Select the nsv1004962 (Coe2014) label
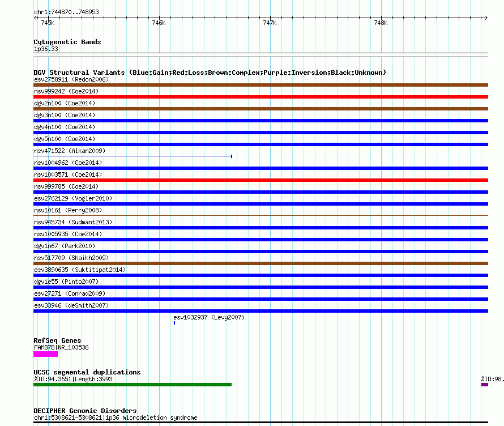This screenshot has width=504, height=426. 68,163
